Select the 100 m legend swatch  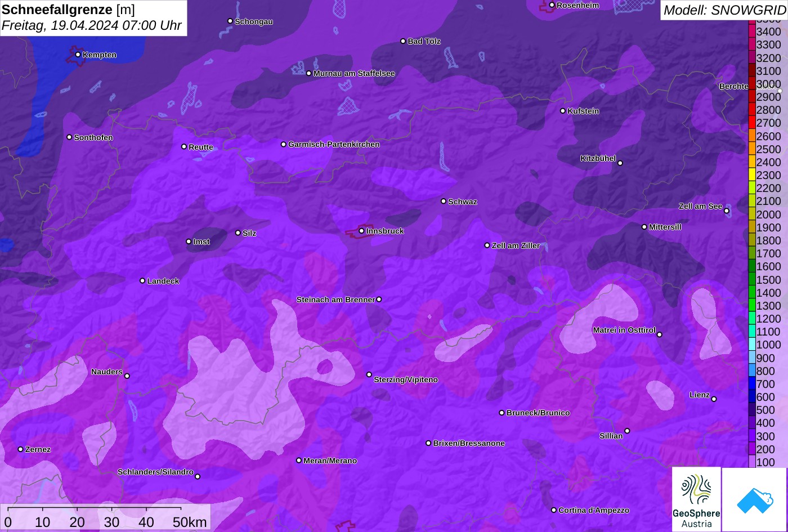pos(752,462)
